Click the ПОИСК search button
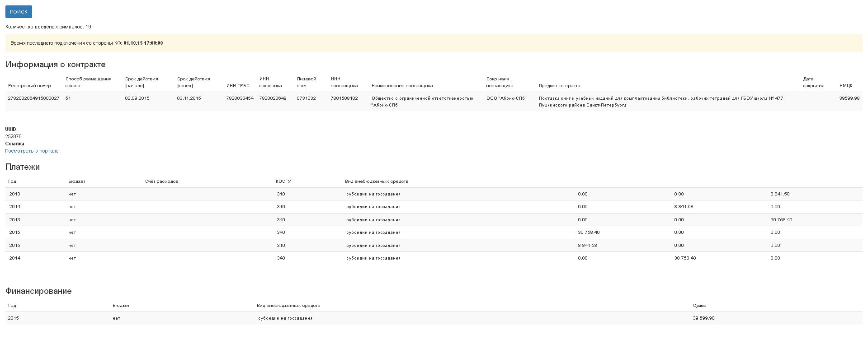 pos(19,12)
